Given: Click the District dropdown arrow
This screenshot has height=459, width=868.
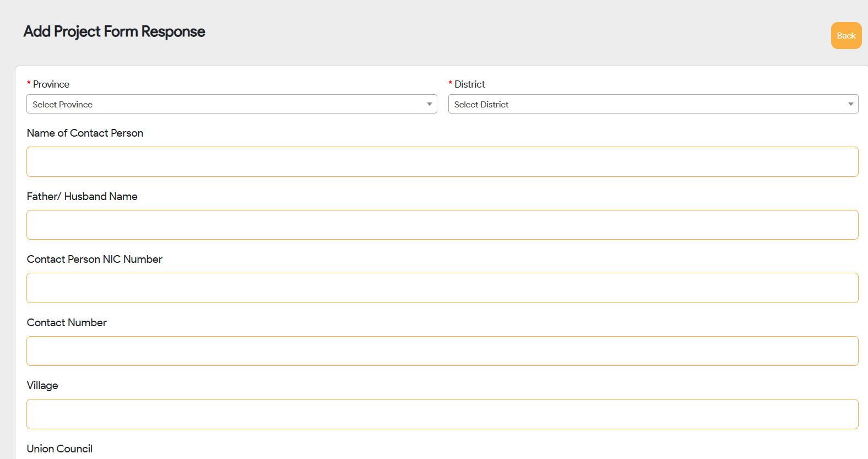Looking at the screenshot, I should [850, 104].
